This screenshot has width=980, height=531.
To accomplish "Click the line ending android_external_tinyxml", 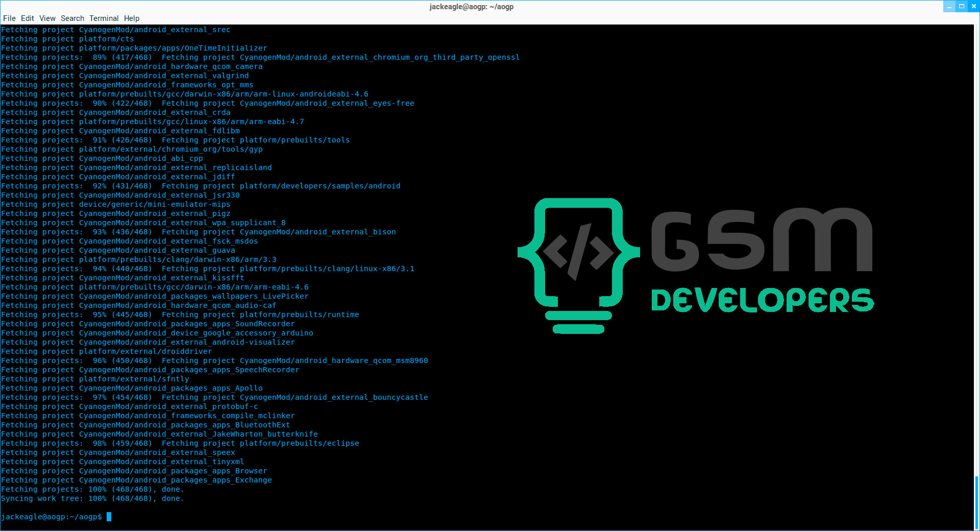I will pyautogui.click(x=122, y=462).
